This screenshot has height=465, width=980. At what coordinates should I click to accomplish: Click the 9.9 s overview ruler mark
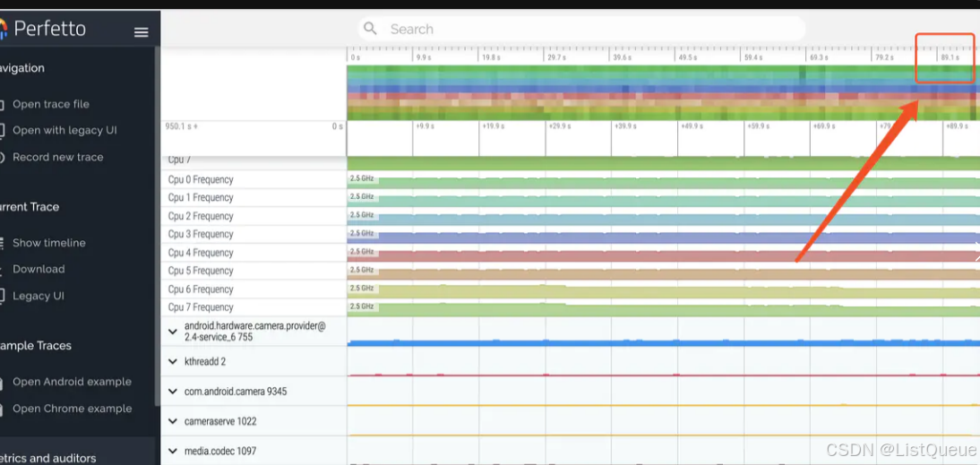coord(424,56)
